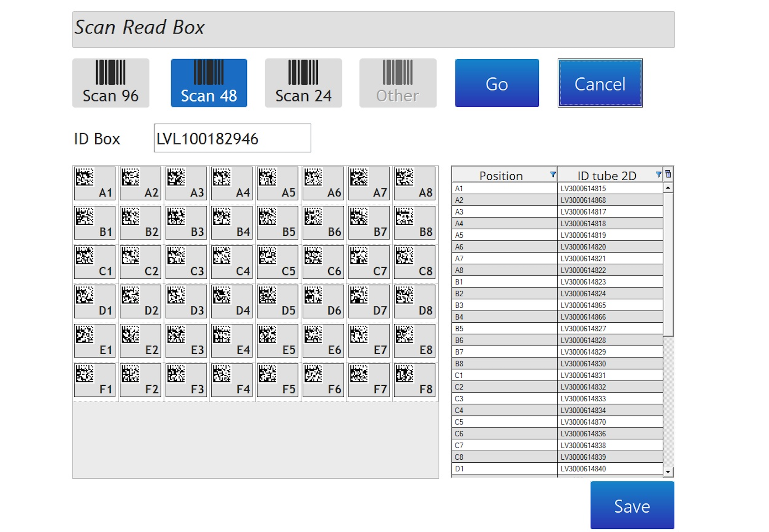Select the E2 tube datamatrix cell

140,341
